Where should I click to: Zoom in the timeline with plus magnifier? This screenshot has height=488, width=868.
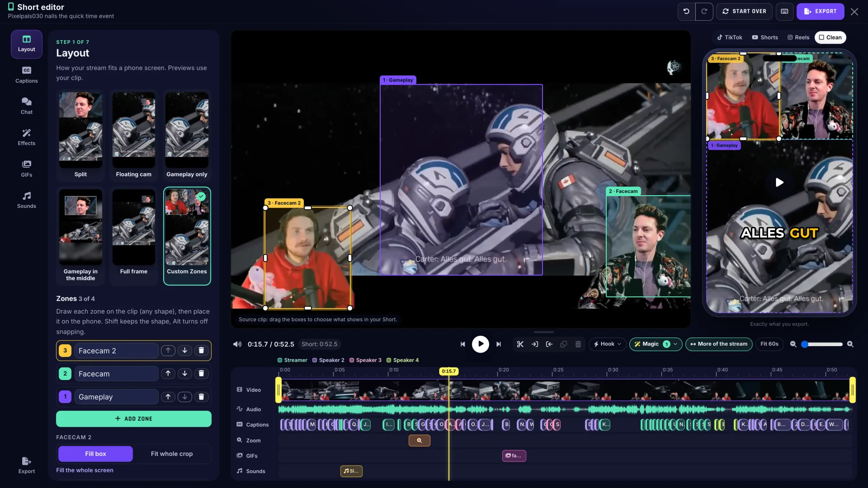click(x=850, y=344)
